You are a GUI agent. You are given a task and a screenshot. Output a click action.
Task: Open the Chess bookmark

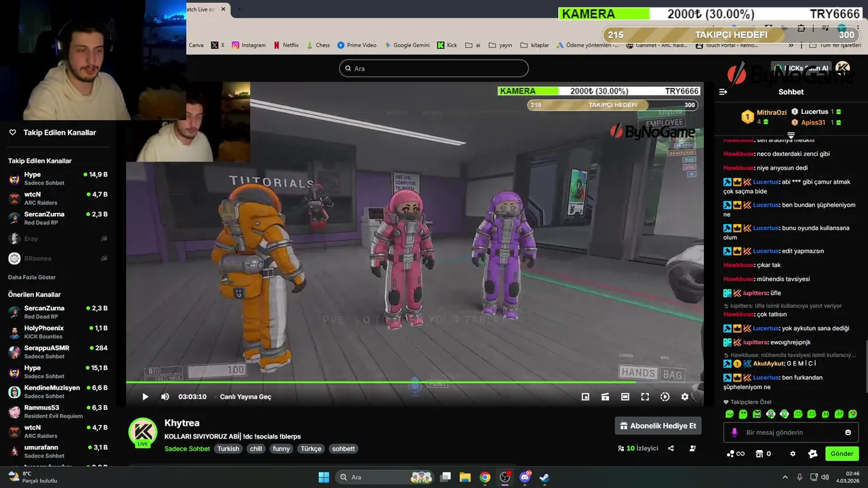pos(318,45)
